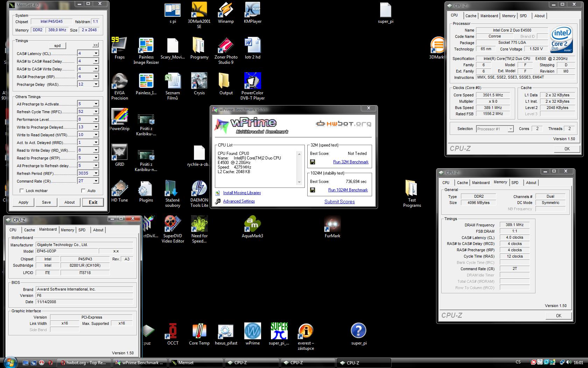Open OCCT desktop shortcut
Image resolution: width=588 pixels, height=368 pixels.
173,335
